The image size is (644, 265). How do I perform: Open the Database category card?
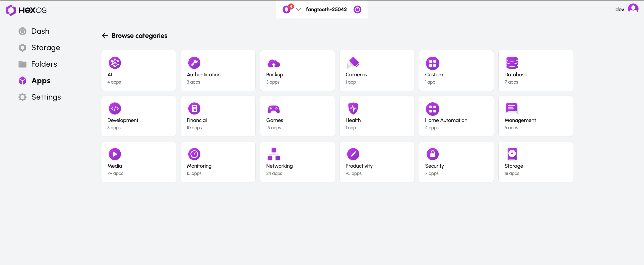pos(536,70)
